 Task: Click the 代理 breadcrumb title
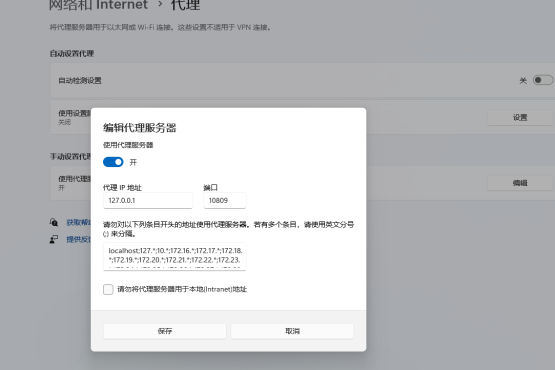pos(185,5)
